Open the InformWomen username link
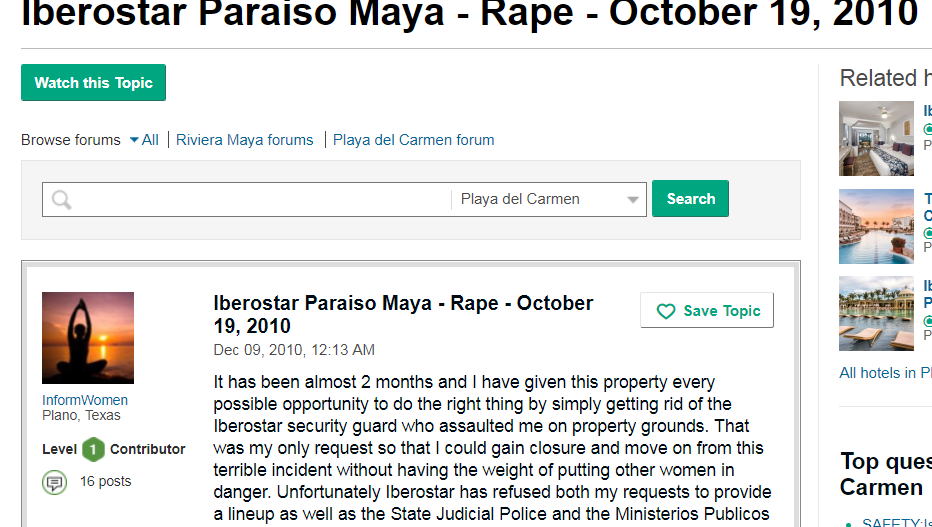The image size is (932, 527). coord(85,400)
